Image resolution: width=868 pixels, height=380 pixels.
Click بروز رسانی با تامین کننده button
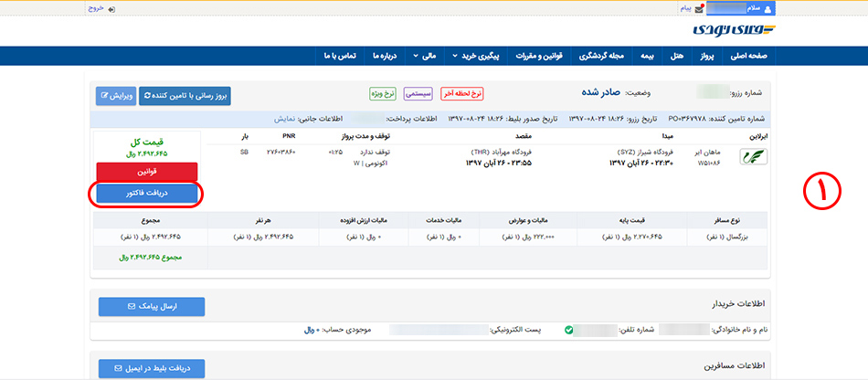pyautogui.click(x=185, y=96)
